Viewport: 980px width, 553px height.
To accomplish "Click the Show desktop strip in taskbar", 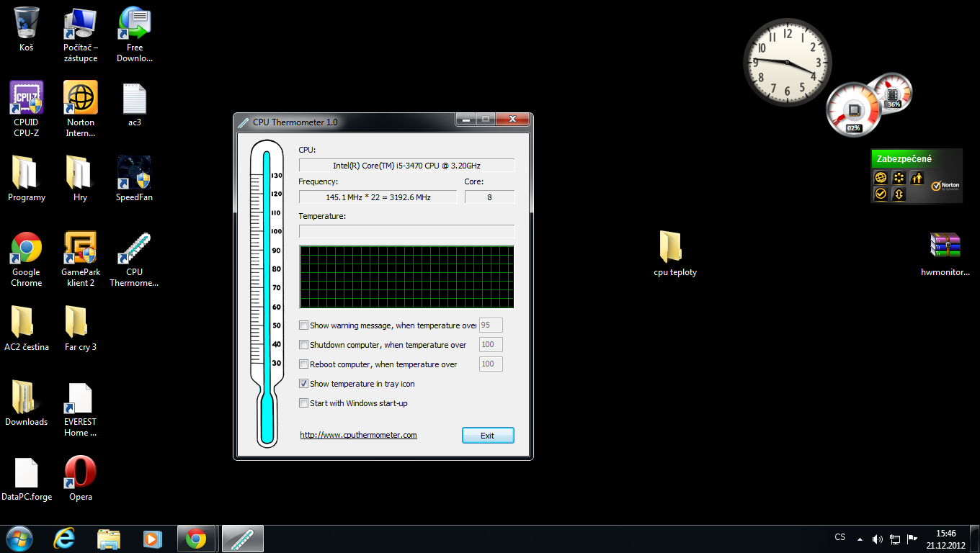I will (975, 539).
